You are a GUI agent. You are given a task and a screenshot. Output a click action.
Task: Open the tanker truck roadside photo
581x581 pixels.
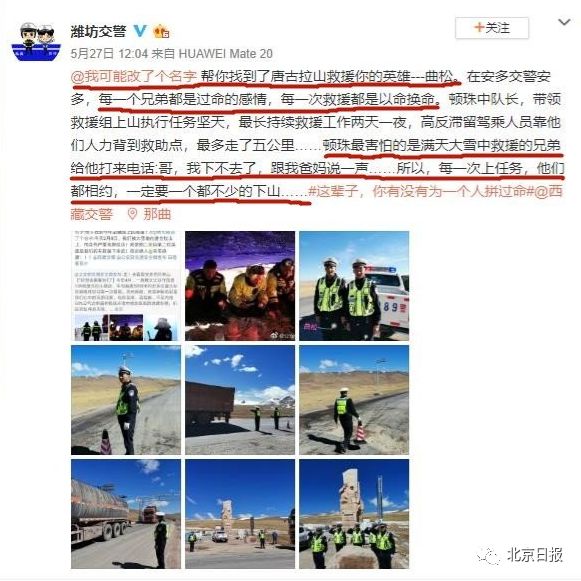coord(126,514)
